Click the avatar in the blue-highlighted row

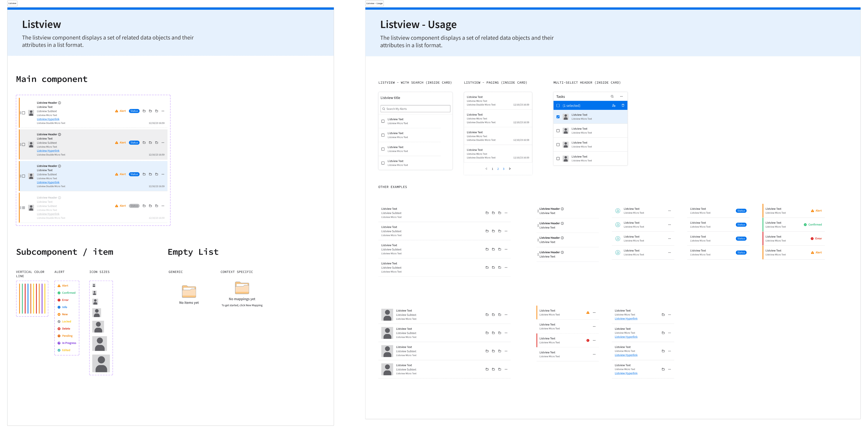(x=31, y=176)
